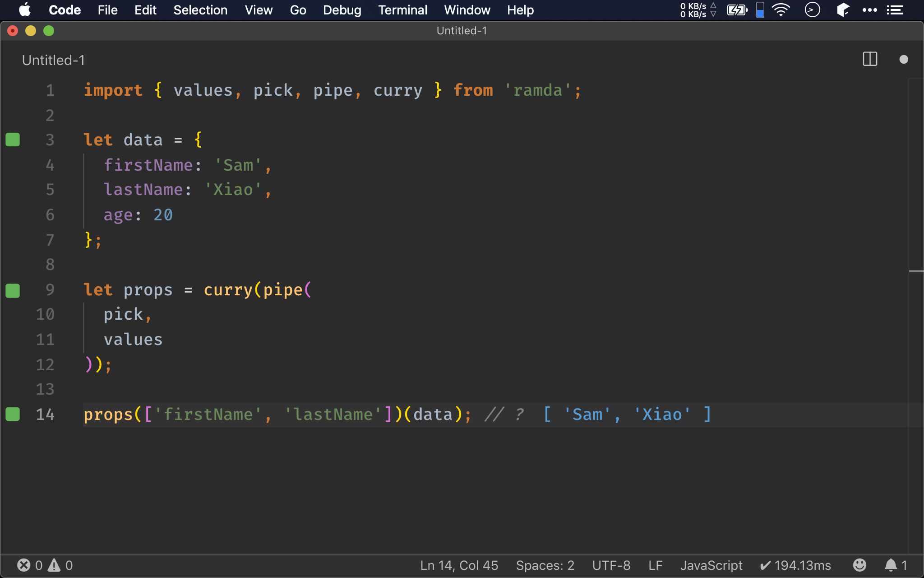
Task: Click the green coverage marker on line 14
Action: 13,414
